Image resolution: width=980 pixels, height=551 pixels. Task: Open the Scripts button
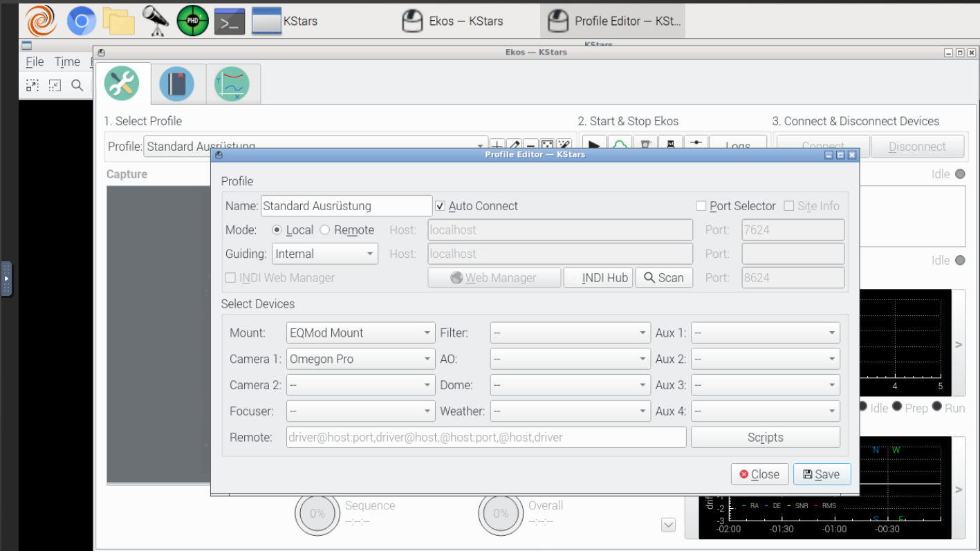(x=766, y=438)
